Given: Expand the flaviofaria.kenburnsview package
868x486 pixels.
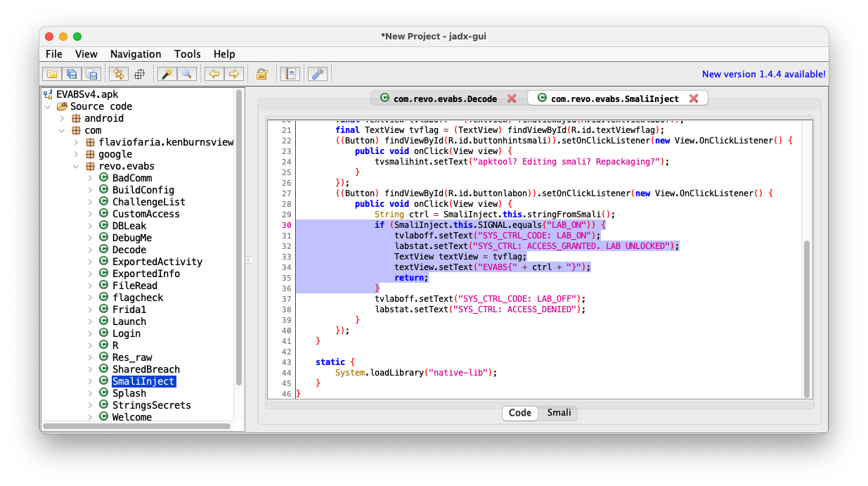Looking at the screenshot, I should pyautogui.click(x=76, y=143).
